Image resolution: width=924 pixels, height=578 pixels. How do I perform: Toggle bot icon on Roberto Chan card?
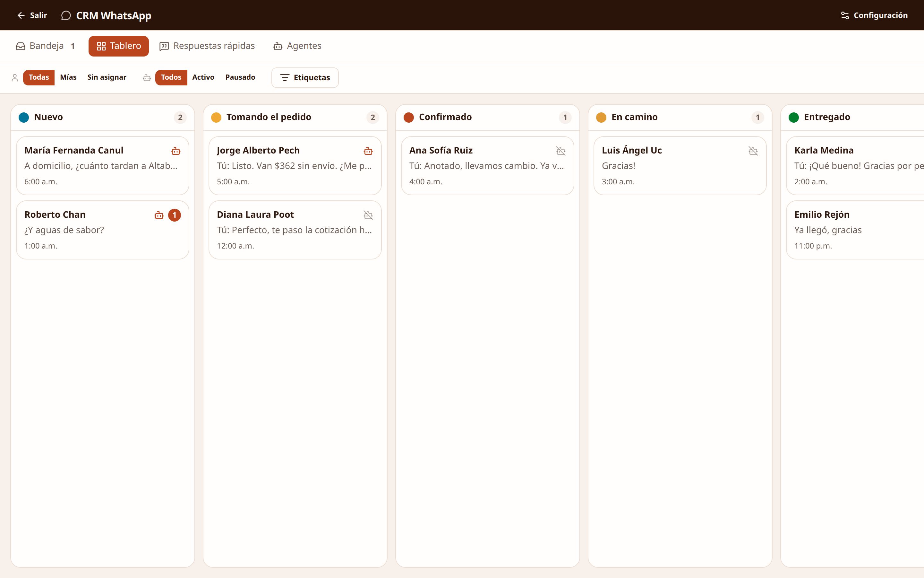[x=159, y=215]
